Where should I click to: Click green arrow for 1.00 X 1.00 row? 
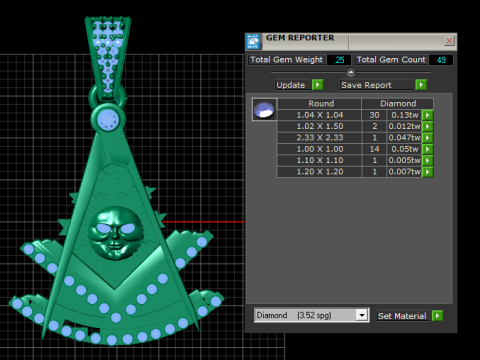coord(427,149)
